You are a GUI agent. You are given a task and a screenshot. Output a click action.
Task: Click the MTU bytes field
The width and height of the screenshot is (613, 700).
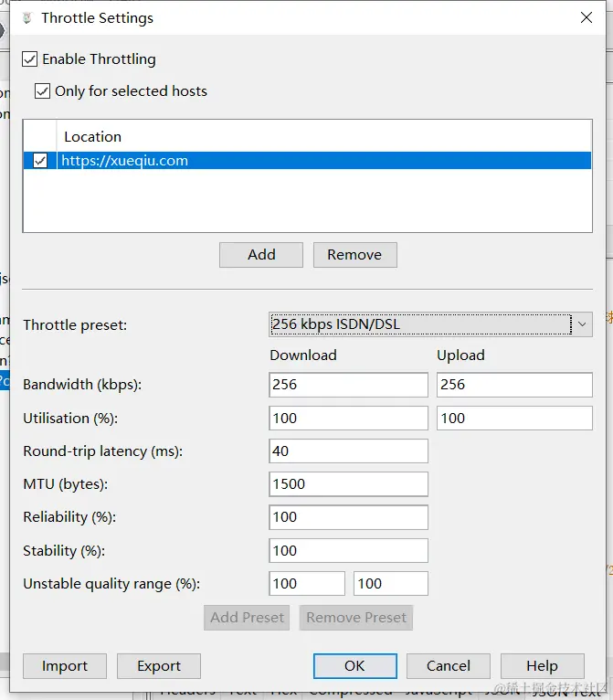(x=348, y=484)
